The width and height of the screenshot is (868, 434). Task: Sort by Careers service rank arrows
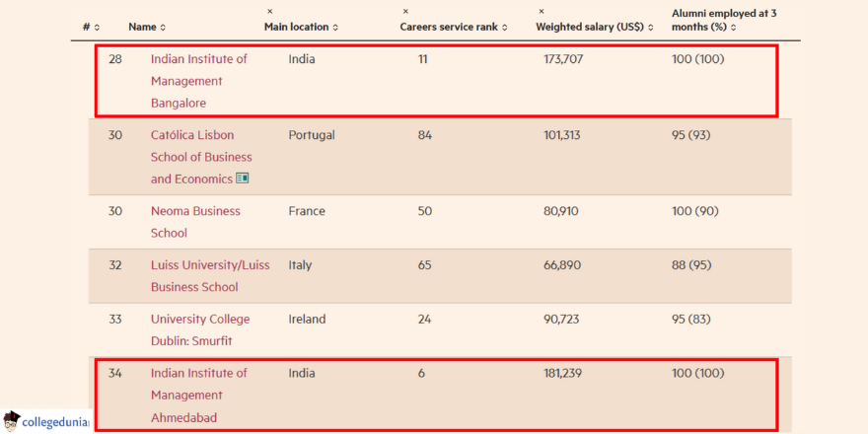tap(504, 28)
